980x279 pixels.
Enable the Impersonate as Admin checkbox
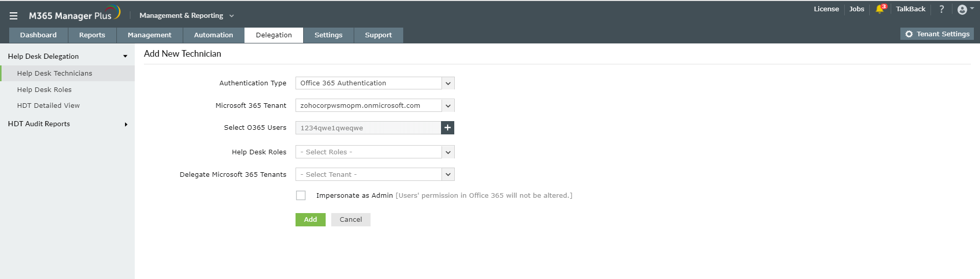tap(301, 196)
